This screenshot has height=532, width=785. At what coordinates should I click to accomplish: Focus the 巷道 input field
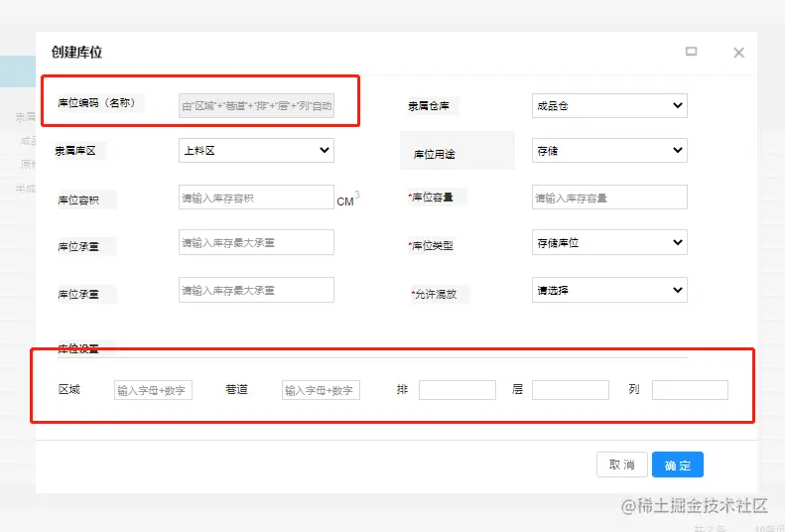tap(321, 390)
